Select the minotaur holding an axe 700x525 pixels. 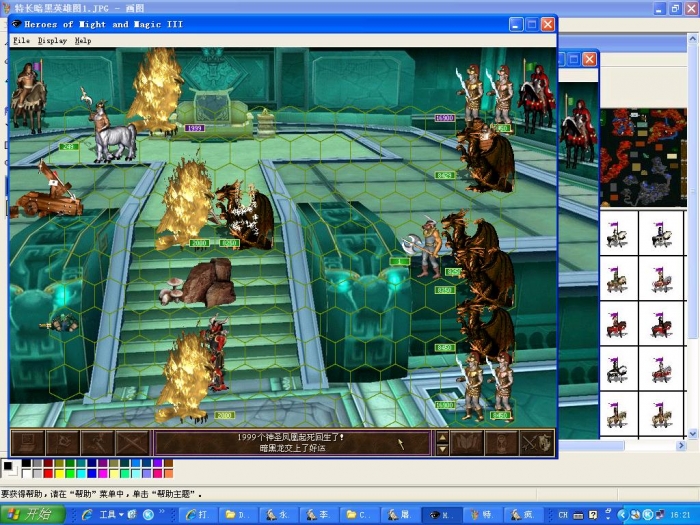425,248
